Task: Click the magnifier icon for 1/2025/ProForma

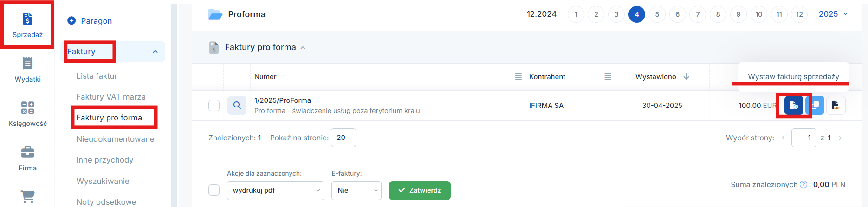Action: tap(237, 105)
